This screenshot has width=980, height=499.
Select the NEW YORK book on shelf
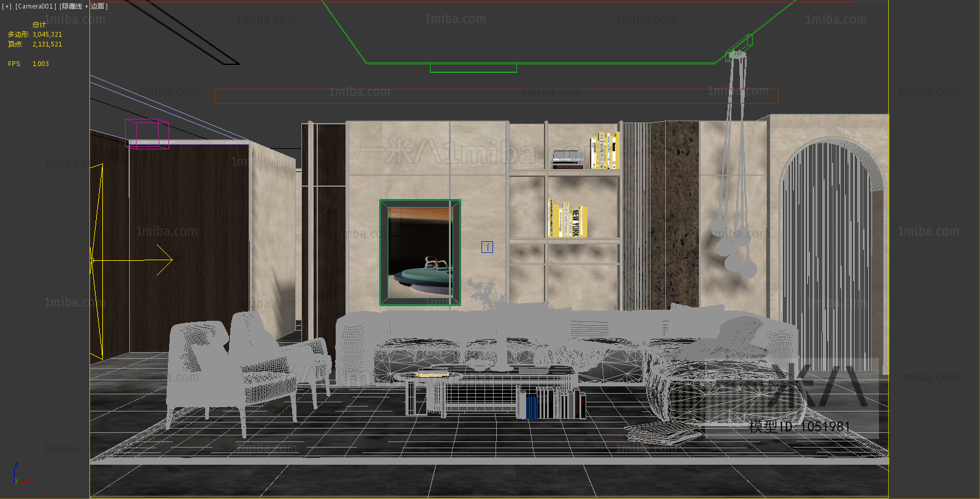tap(575, 222)
